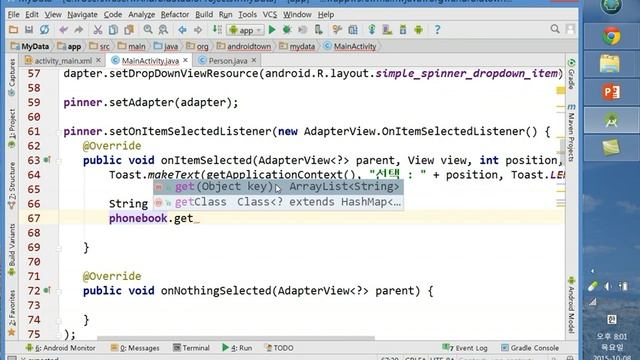Select get(Object key) completion suggestion
The height and width of the screenshot is (360, 640).
[x=278, y=187]
